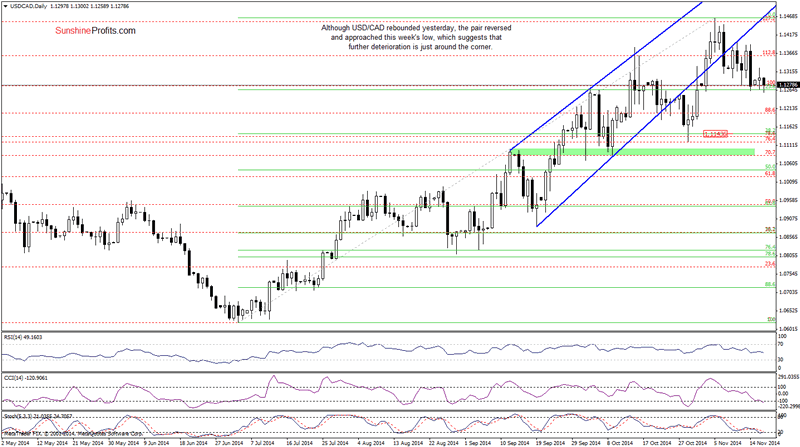Viewport: 800px width, 447px height.
Task: Click the red boxed price label near 1.1143
Action: pos(714,134)
